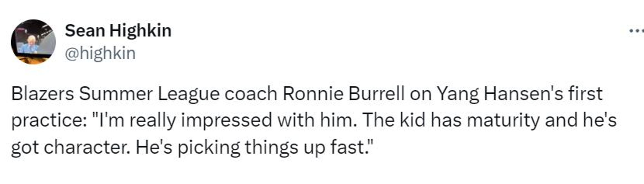644x184 pixels.
Task: Open Sean Highkin's profile picture
Action: pyautogui.click(x=33, y=42)
